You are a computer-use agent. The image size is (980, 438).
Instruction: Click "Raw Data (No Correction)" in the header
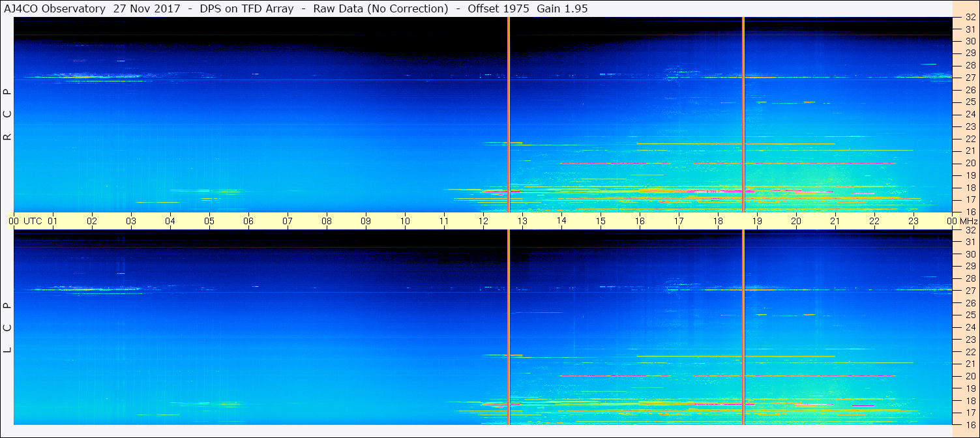point(381,9)
